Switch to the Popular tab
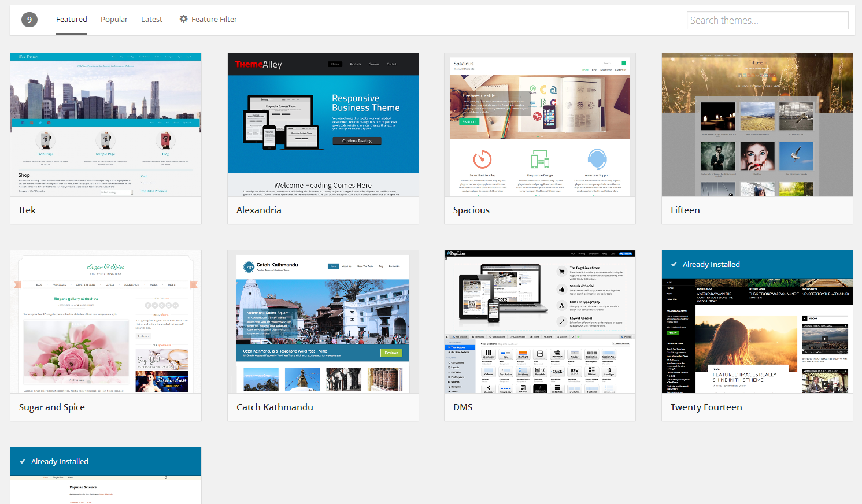Screen dimensions: 862x504 (114, 19)
